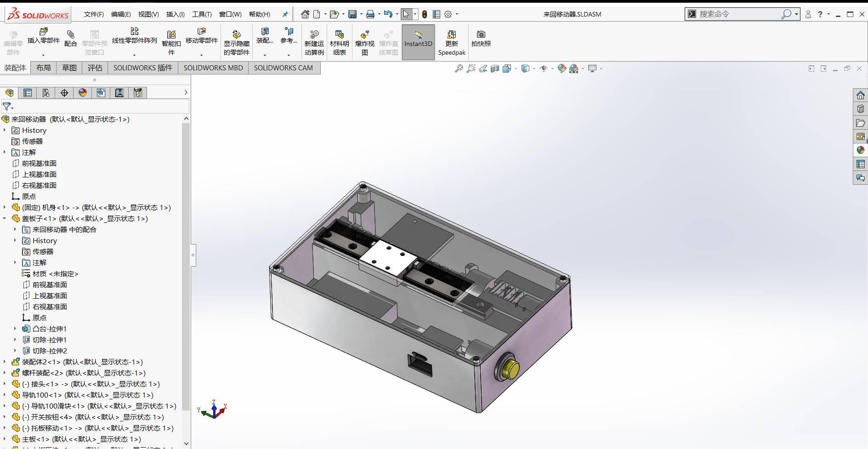The width and height of the screenshot is (868, 449).
Task: Select the Mate (配合) tool
Action: click(x=71, y=39)
